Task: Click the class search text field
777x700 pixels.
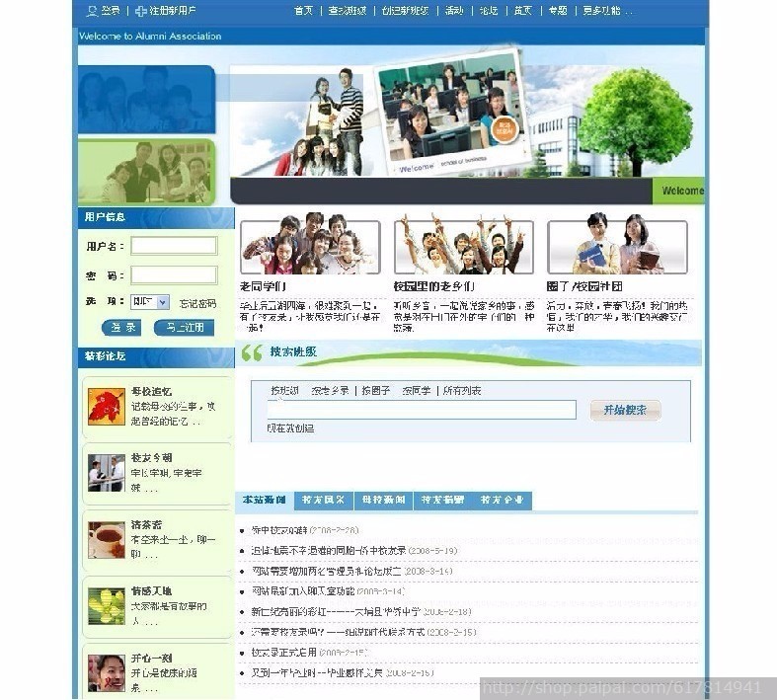Action: [x=422, y=410]
